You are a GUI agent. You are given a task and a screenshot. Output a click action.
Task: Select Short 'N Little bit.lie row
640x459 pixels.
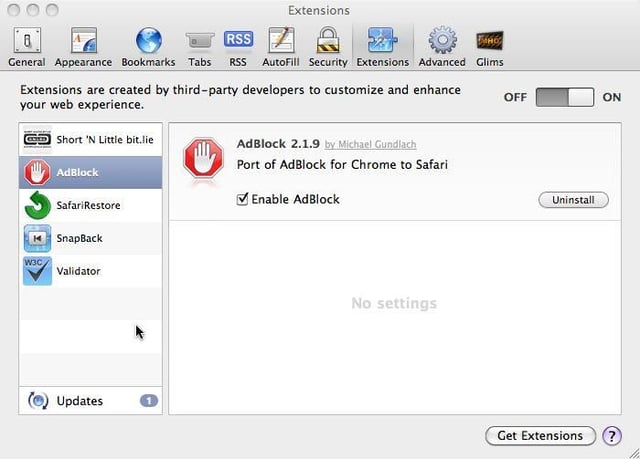point(90,140)
